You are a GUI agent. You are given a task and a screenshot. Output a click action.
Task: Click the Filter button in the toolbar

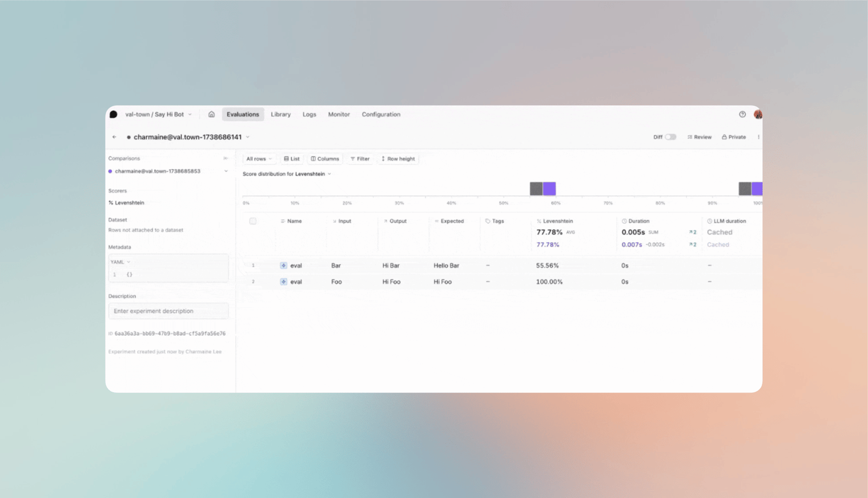[360, 159]
